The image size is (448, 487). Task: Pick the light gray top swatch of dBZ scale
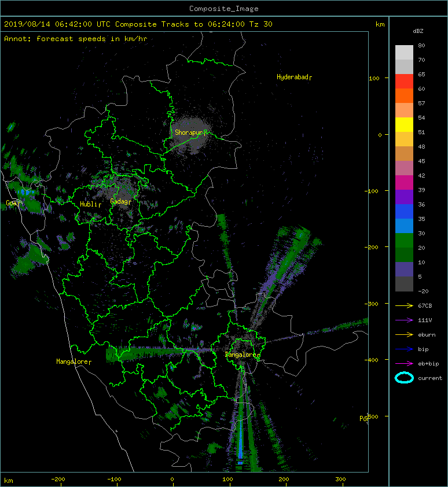click(x=404, y=53)
